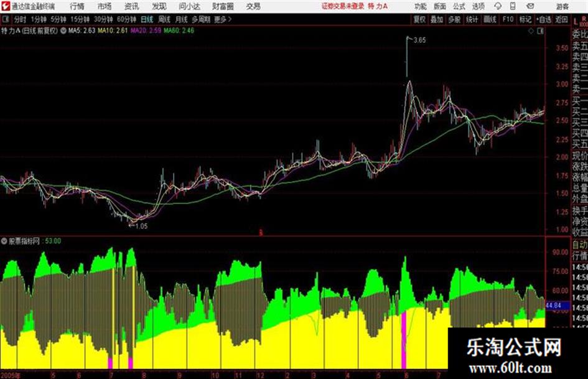This screenshot has width=588, height=379.
Task: Switch to 1分钟 period tab
Action: (x=39, y=19)
